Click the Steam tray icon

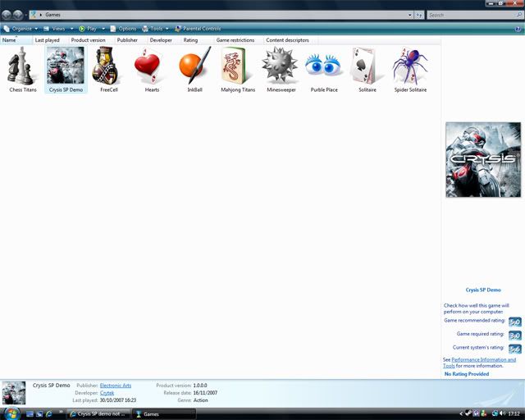click(x=468, y=413)
